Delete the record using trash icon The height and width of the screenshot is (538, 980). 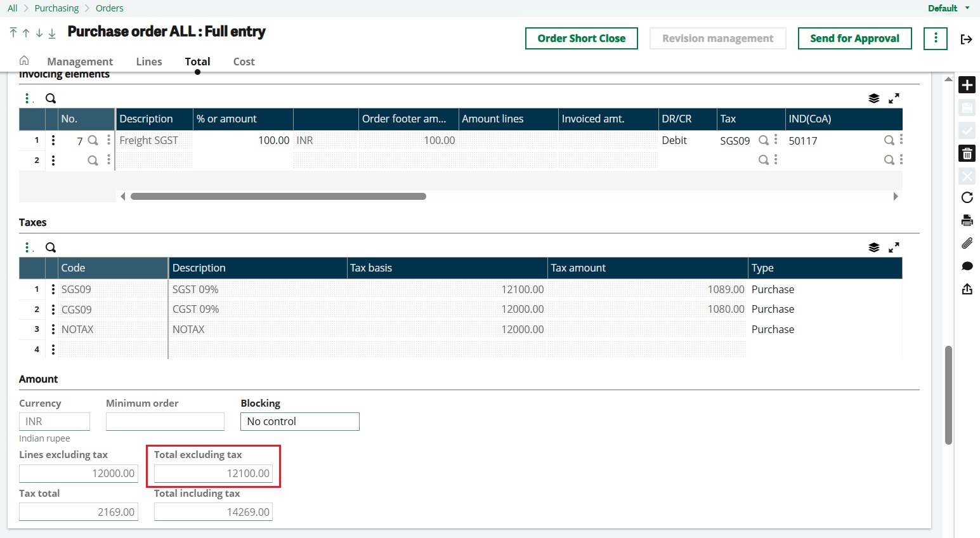[x=967, y=153]
